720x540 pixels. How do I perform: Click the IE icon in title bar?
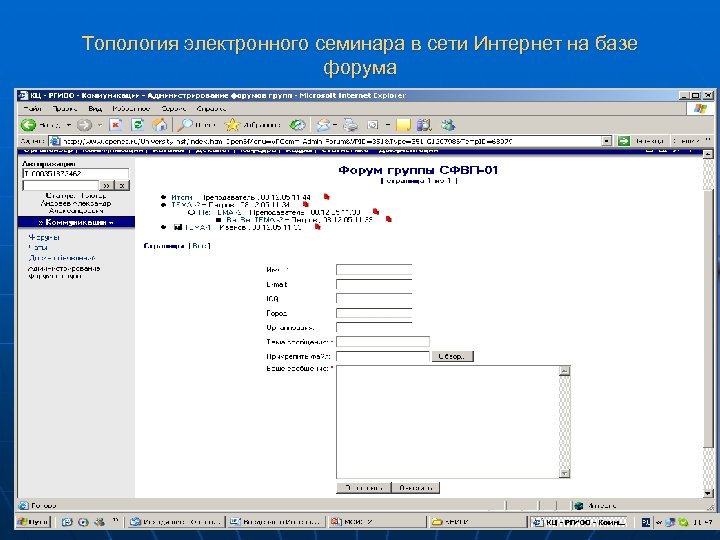(23, 96)
